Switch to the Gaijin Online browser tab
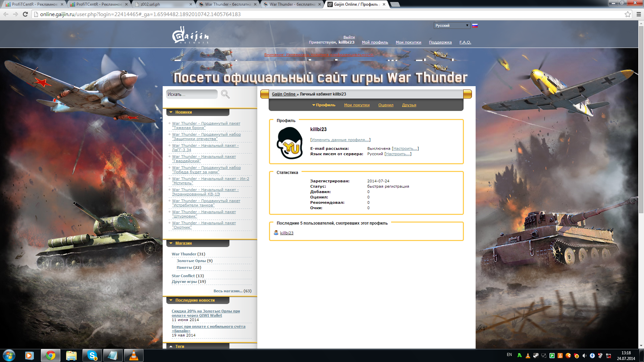 tap(356, 4)
